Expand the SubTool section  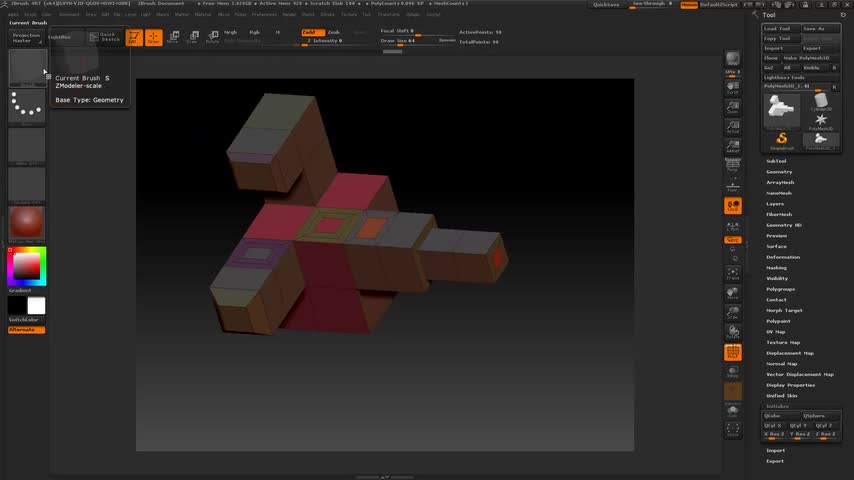(776, 161)
